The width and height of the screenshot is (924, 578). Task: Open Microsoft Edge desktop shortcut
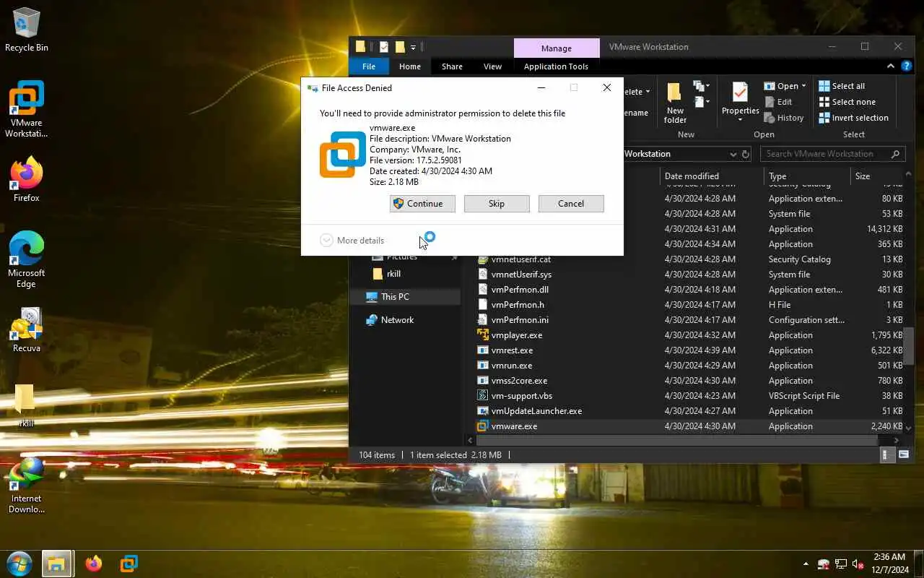coord(26,260)
